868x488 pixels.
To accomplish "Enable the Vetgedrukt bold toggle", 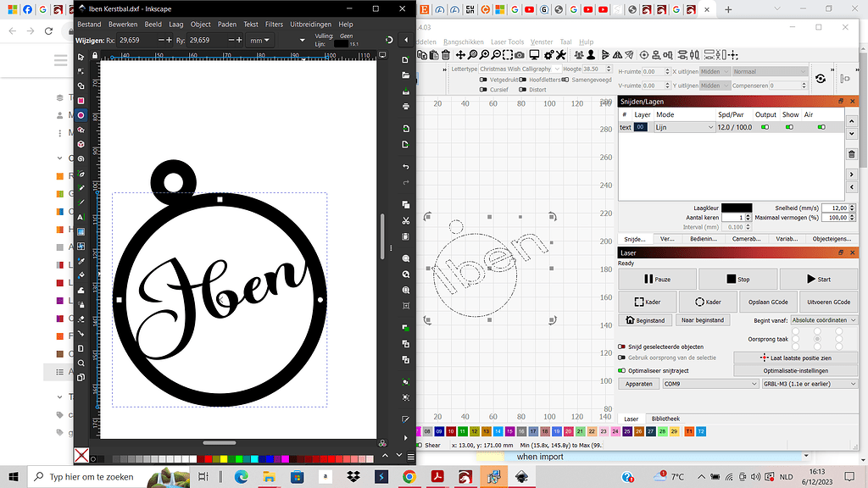I will [482, 78].
